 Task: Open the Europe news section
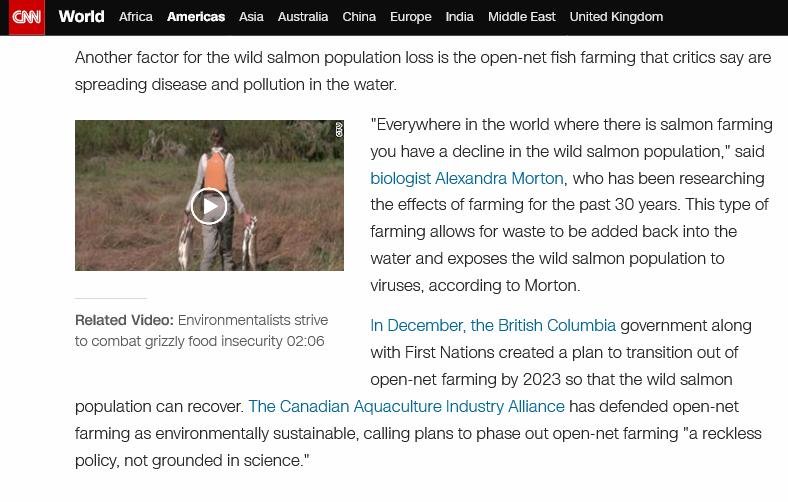pyautogui.click(x=410, y=17)
